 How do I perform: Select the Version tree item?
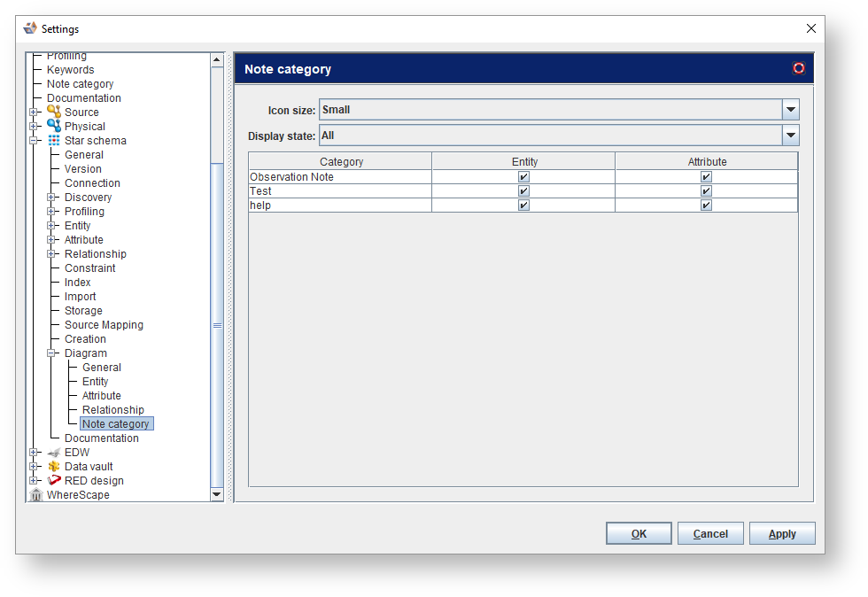pyautogui.click(x=82, y=169)
